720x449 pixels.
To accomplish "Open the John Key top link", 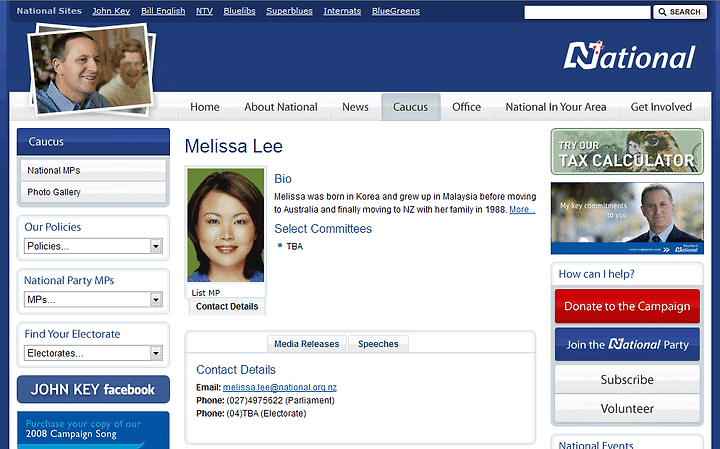I will [111, 11].
